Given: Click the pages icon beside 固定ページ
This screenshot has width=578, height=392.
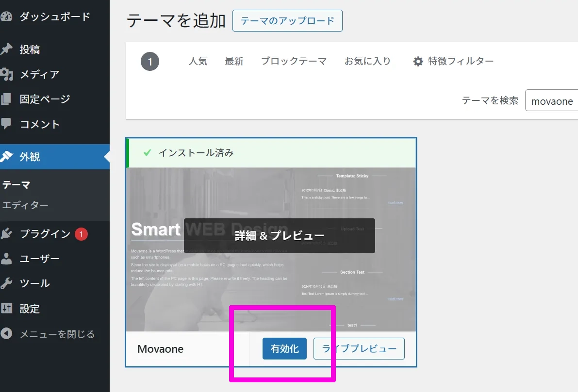Looking at the screenshot, I should tap(6, 99).
